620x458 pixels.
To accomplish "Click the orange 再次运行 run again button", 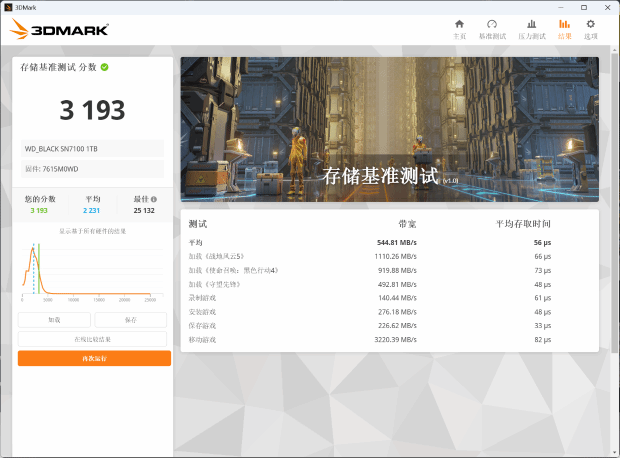I will click(94, 358).
